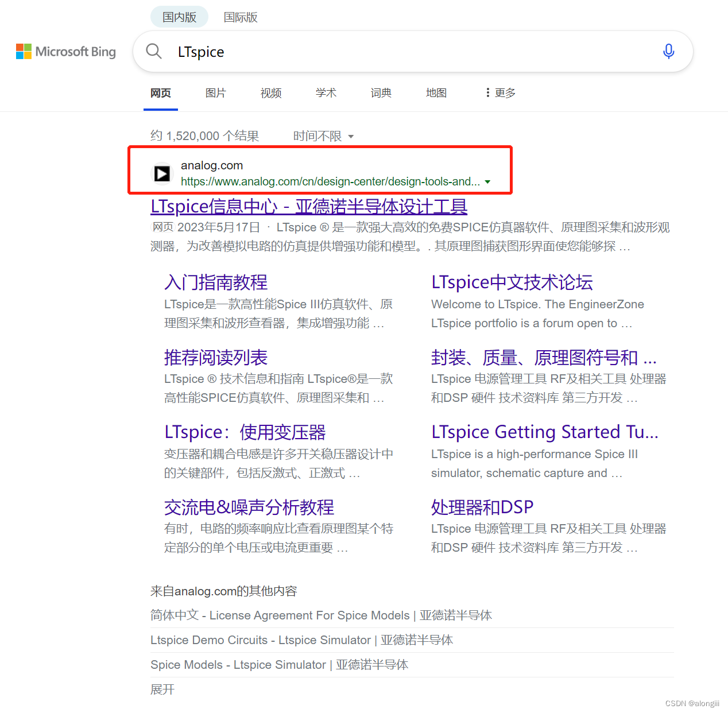This screenshot has width=728, height=713.
Task: Click the search box containing LTspice
Action: (413, 52)
